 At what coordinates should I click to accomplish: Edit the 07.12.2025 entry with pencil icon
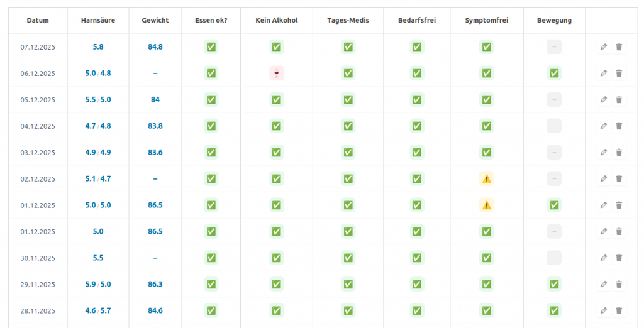(x=604, y=47)
